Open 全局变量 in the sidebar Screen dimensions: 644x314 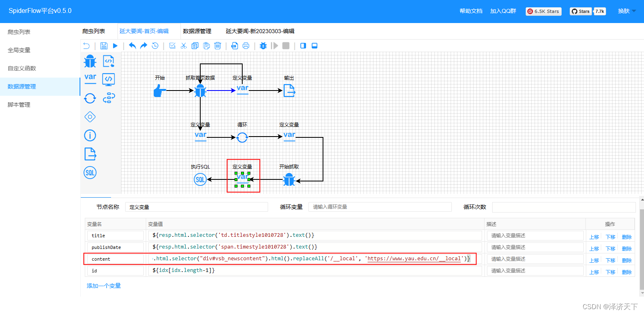click(40, 50)
